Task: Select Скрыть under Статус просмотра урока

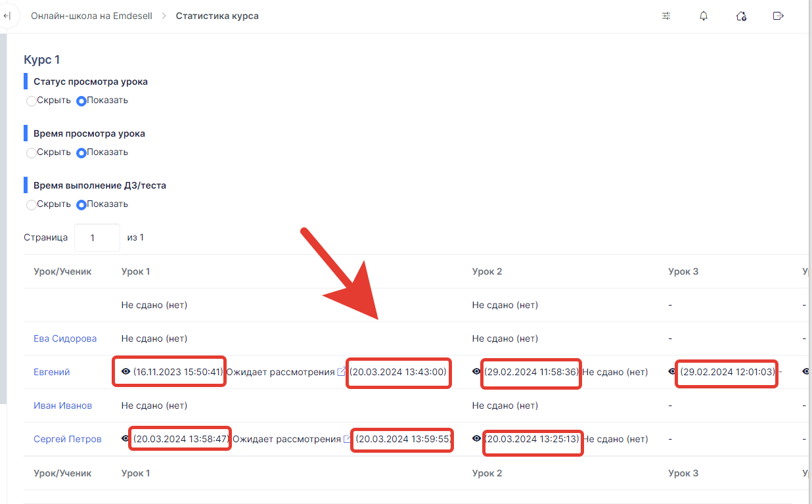Action: [31, 101]
